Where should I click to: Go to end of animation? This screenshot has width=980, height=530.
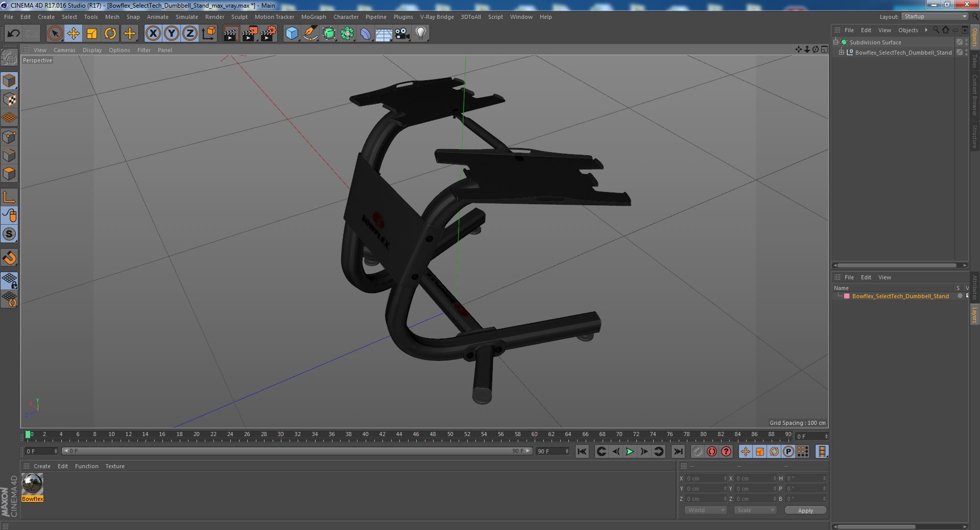click(x=678, y=451)
